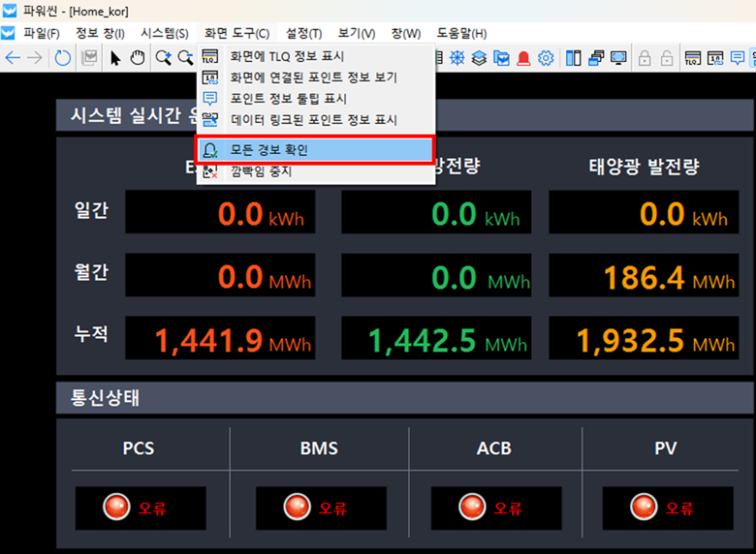This screenshot has width=756, height=554.
Task: Click the blue refresh icon in toolbar
Action: 63,58
